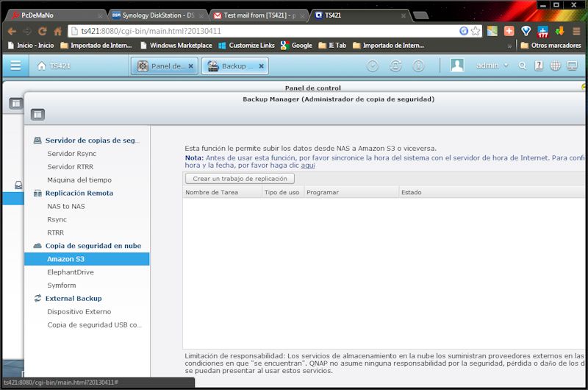Select RTRR replication item

[x=56, y=233]
